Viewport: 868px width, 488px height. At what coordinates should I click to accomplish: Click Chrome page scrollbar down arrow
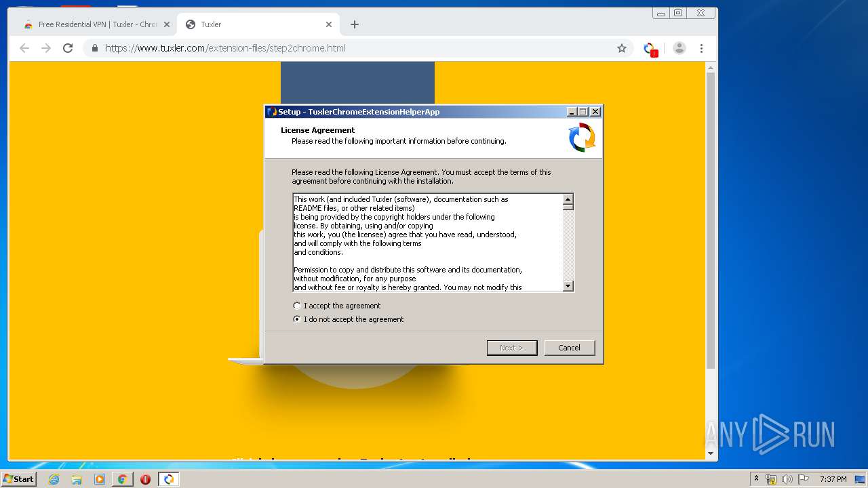(711, 453)
